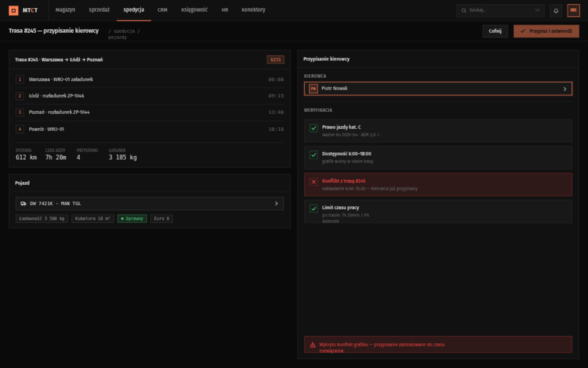
Task: Toggle the red X on Konflikt z trasą #245
Action: [x=313, y=182]
